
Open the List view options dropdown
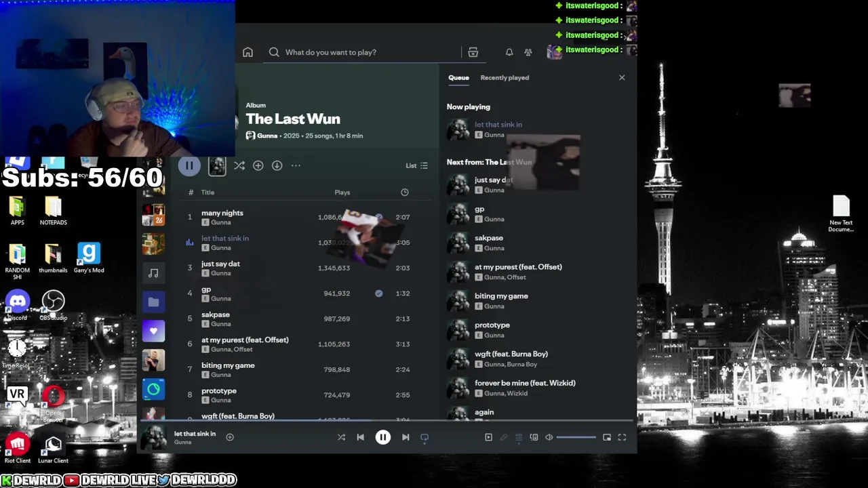416,165
